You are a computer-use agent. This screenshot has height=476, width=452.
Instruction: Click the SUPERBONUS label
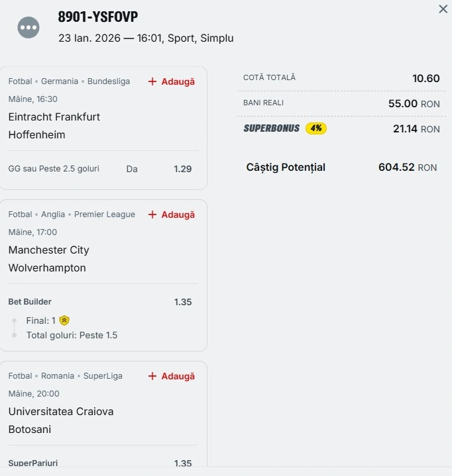[x=272, y=128]
